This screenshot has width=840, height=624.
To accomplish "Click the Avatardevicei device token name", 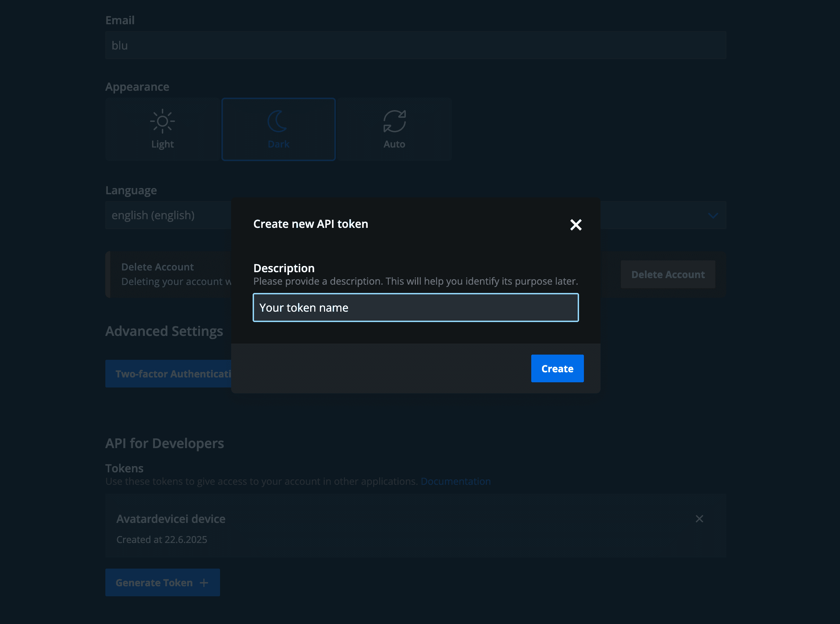I will (171, 519).
